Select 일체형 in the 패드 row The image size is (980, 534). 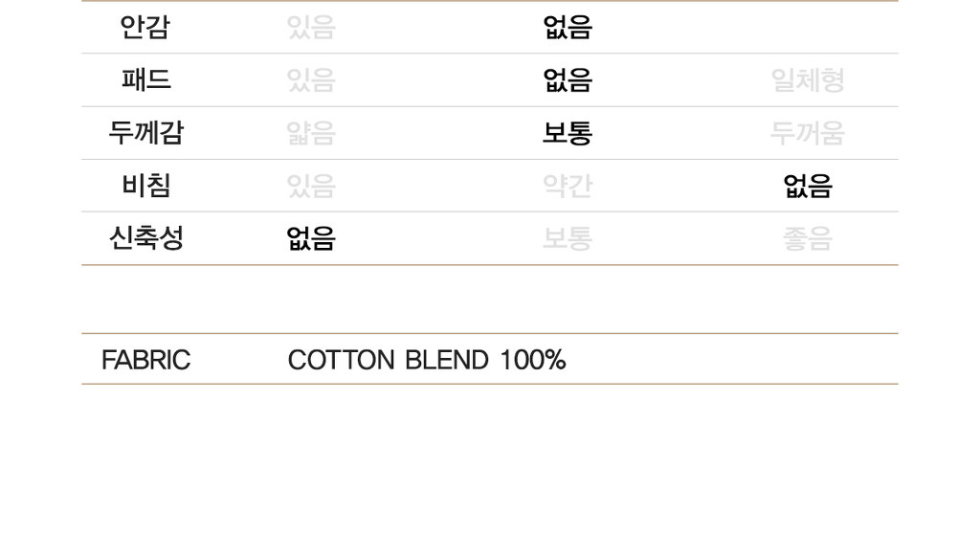(x=808, y=80)
